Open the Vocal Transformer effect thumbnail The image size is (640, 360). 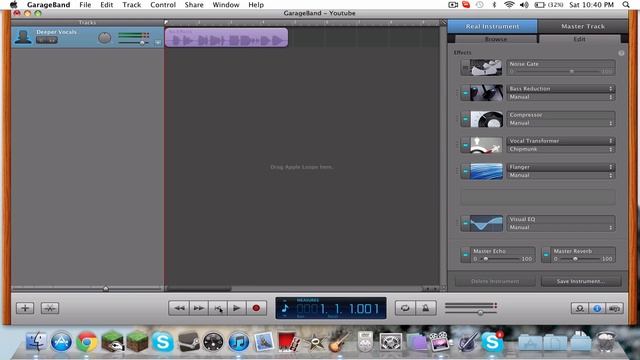(486, 145)
